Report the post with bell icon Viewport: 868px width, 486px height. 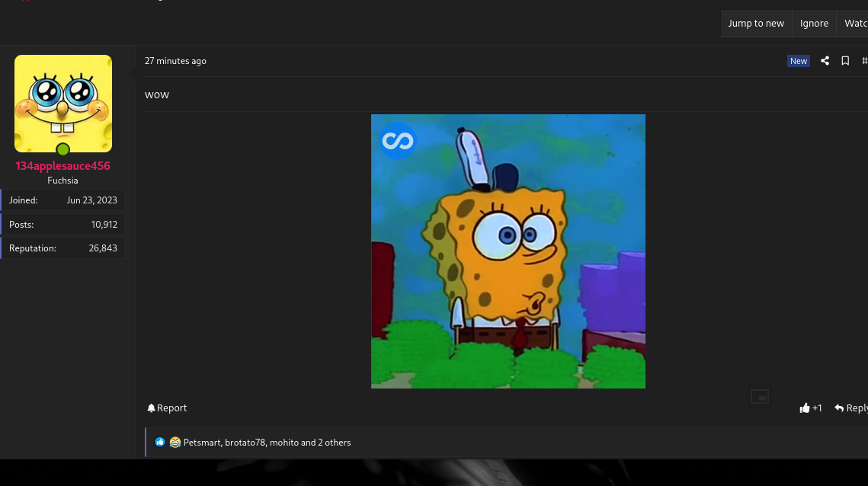point(167,408)
